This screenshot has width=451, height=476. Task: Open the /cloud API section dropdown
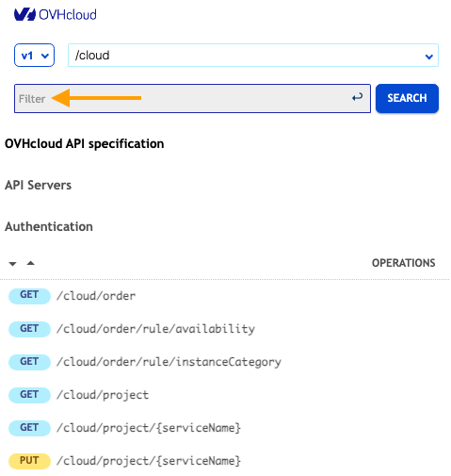[x=253, y=56]
